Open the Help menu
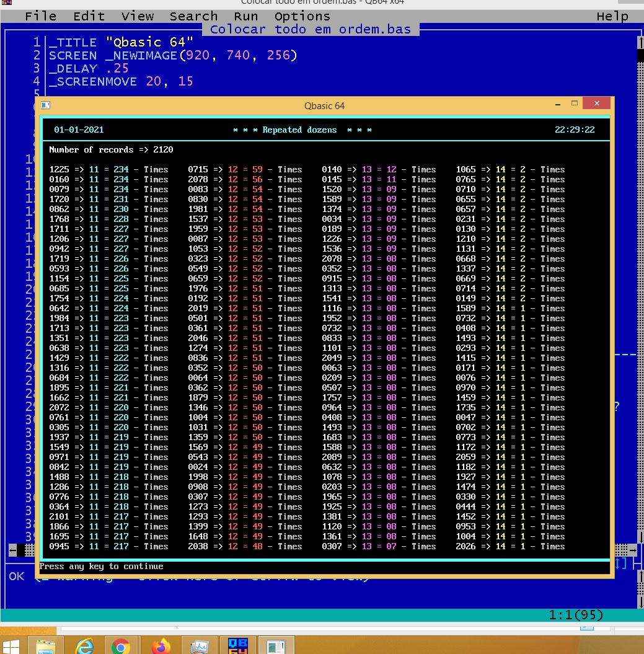 click(612, 16)
